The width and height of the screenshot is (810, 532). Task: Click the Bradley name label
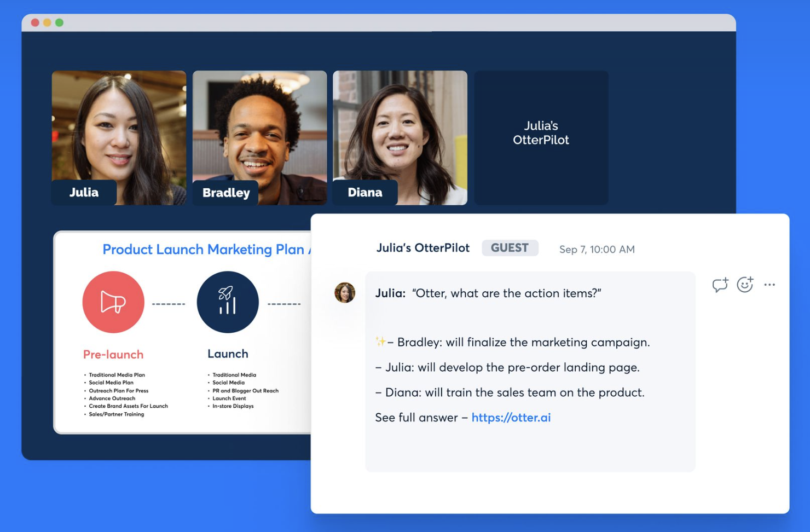[x=226, y=193]
